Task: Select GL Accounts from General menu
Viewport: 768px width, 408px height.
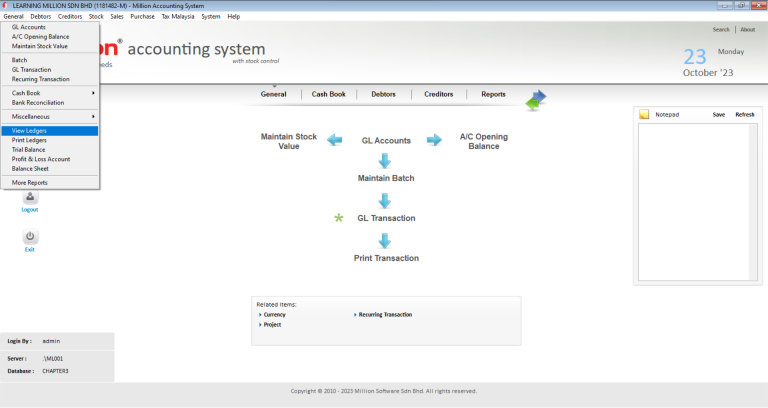Action: click(x=50, y=27)
